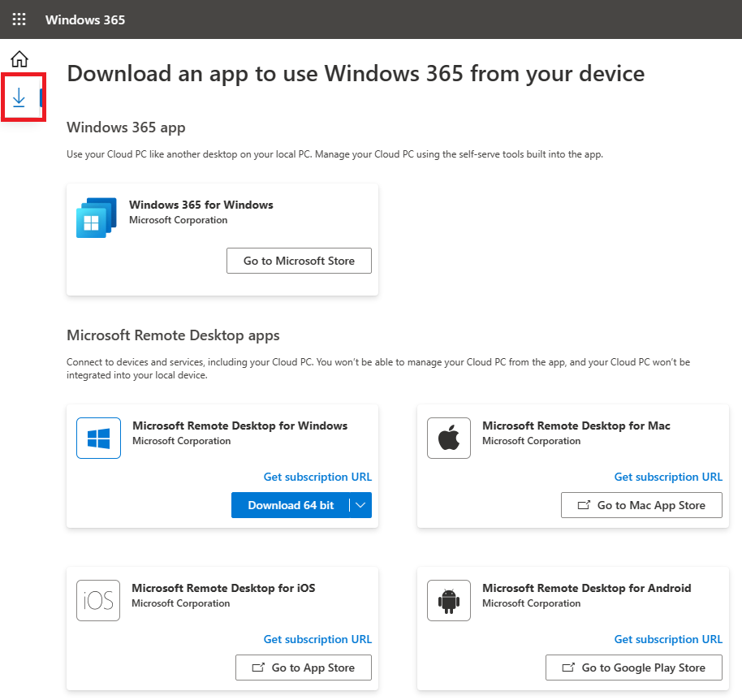Image resolution: width=742 pixels, height=700 pixels.
Task: Click the Microsoft Remote Desktop for Mac title
Action: pyautogui.click(x=576, y=426)
